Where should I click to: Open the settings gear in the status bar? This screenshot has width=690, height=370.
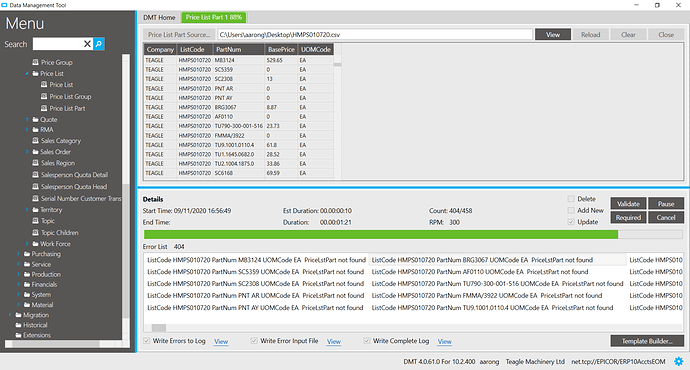click(x=679, y=362)
